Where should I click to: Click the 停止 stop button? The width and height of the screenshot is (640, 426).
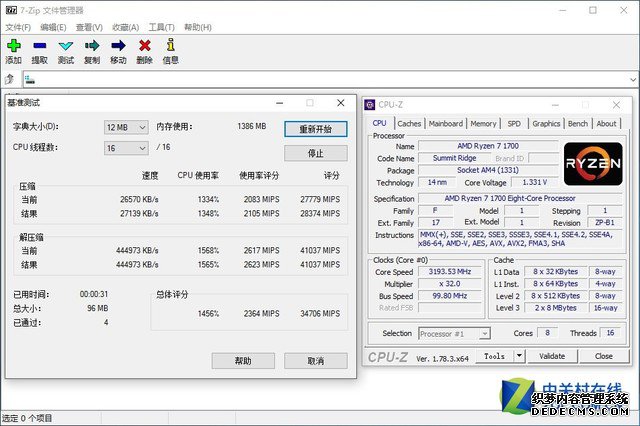(x=316, y=153)
